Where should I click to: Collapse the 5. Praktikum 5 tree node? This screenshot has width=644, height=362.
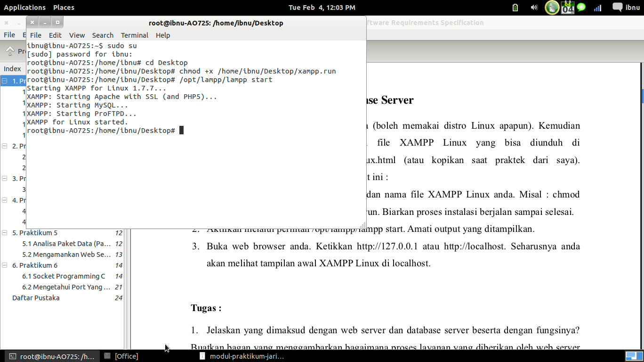[4, 233]
